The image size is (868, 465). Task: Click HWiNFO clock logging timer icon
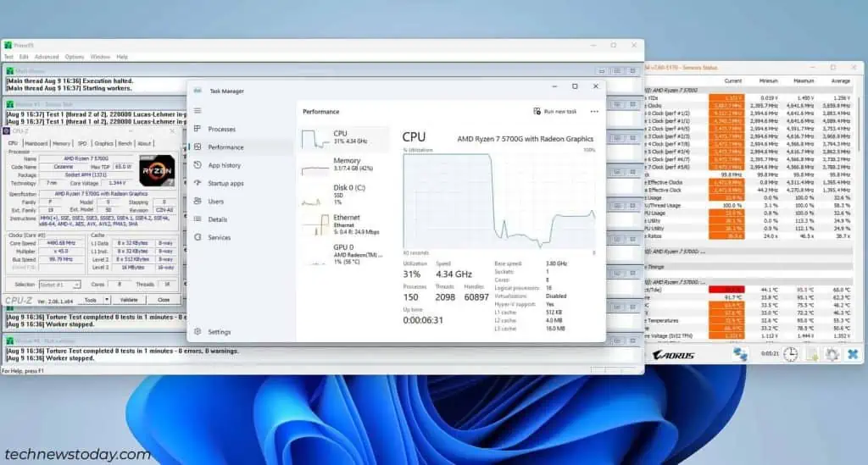[x=790, y=355]
